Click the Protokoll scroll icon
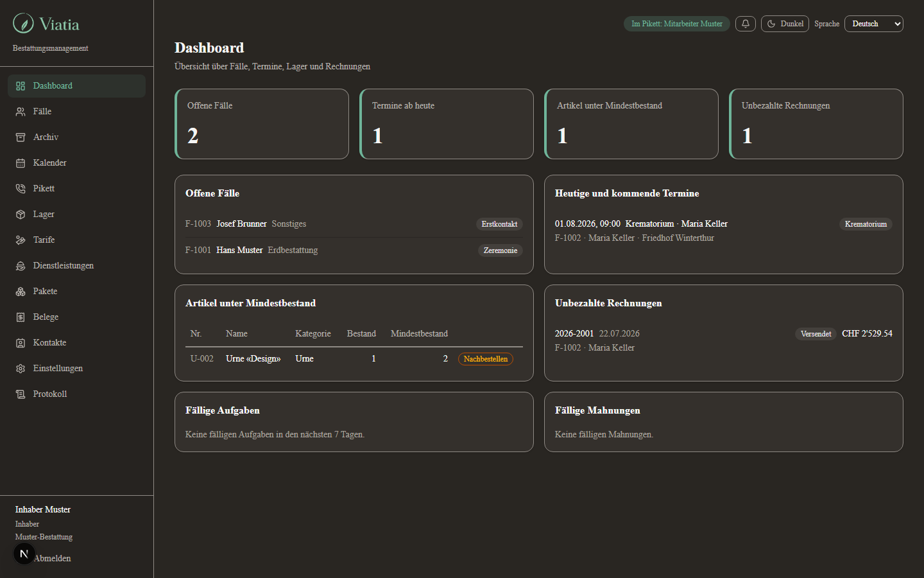Screen dimensions: 924x578 pyautogui.click(x=21, y=394)
